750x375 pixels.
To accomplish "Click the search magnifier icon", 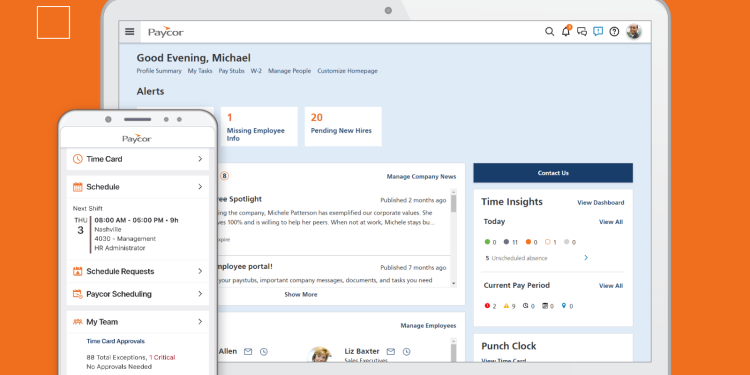I will [x=550, y=32].
